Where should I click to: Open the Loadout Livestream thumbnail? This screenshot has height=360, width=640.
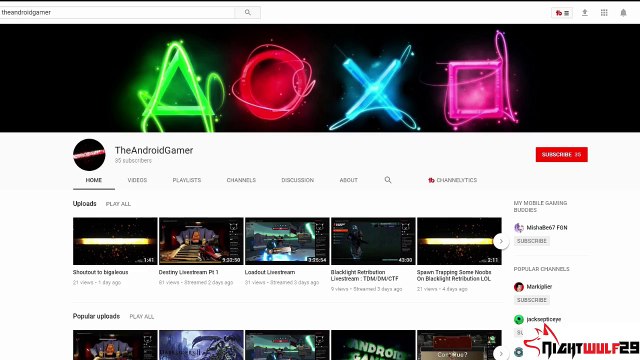287,241
